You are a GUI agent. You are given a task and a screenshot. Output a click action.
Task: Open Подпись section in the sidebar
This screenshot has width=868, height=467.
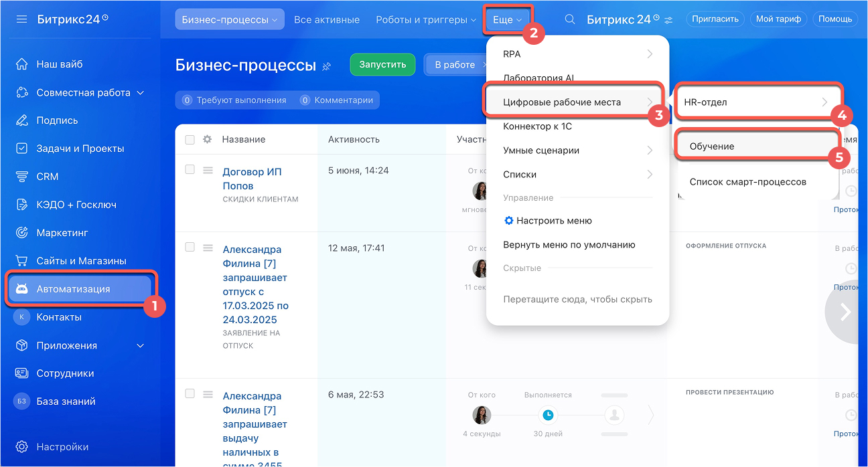click(57, 120)
